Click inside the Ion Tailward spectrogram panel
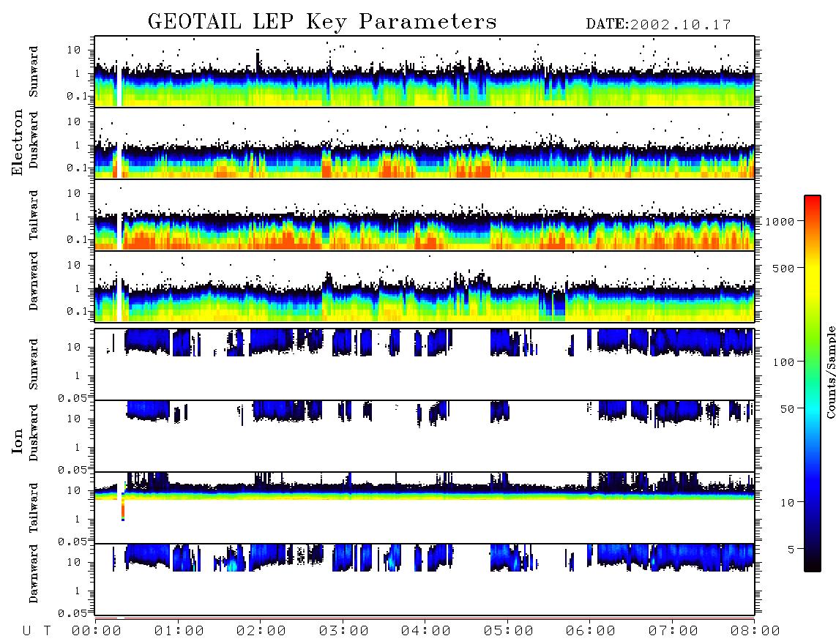 [x=425, y=508]
